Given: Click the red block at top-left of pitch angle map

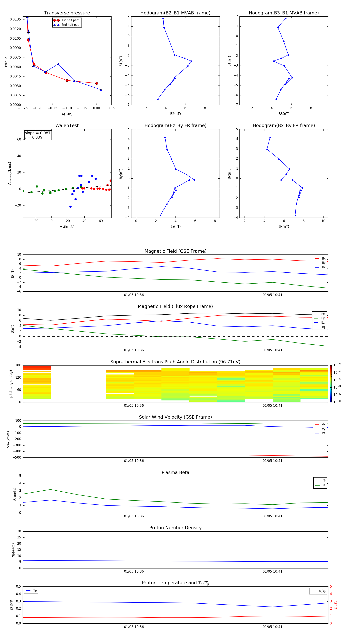Looking at the screenshot, I should click(36, 368).
